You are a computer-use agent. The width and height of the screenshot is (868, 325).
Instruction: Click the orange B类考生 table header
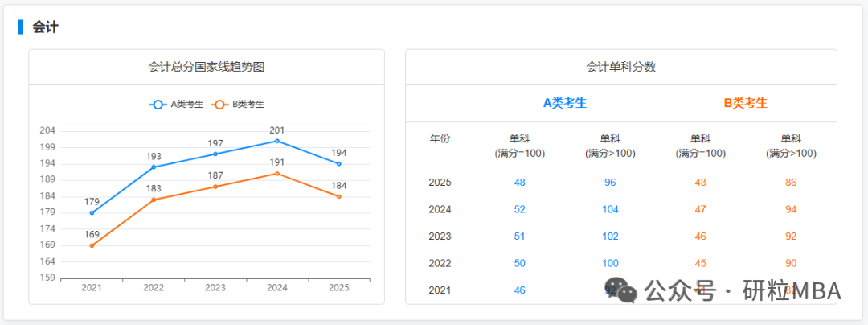(746, 103)
